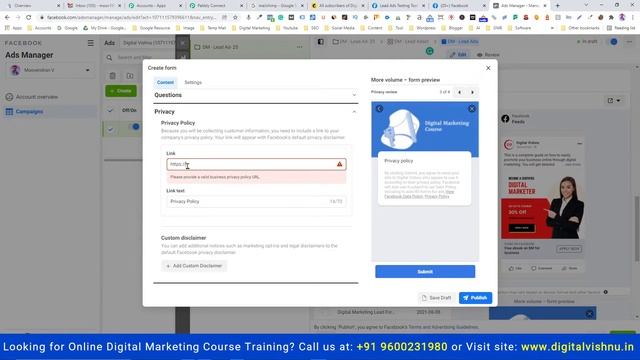This screenshot has width=640, height=360.
Task: Close the side editing pane X
Action: (x=183, y=42)
